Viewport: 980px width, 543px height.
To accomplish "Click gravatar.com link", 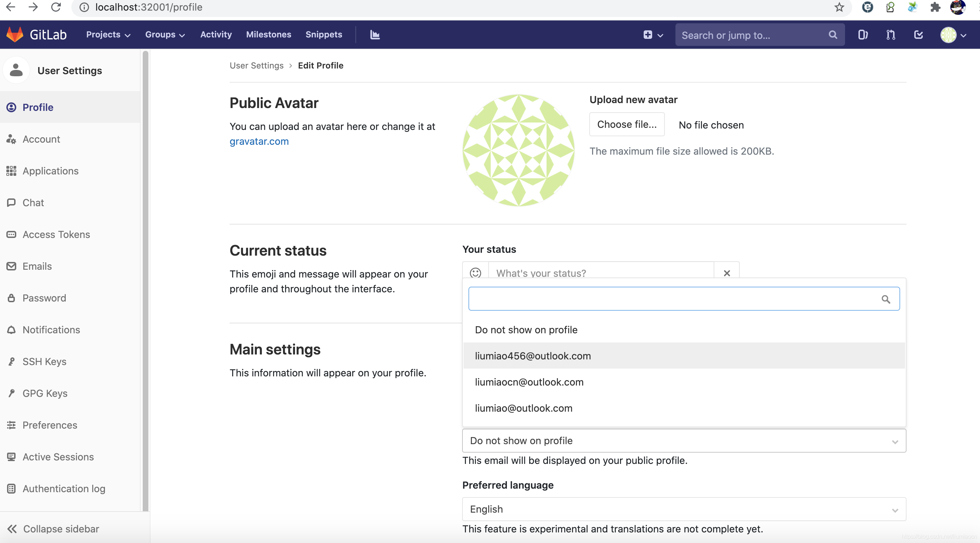I will click(x=260, y=141).
